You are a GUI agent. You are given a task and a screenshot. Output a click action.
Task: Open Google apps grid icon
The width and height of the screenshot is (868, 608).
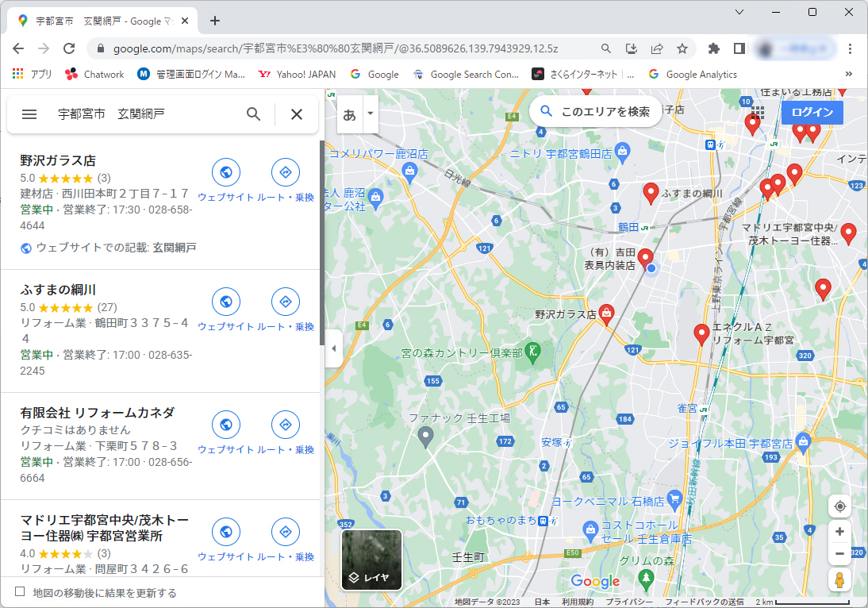click(x=758, y=112)
